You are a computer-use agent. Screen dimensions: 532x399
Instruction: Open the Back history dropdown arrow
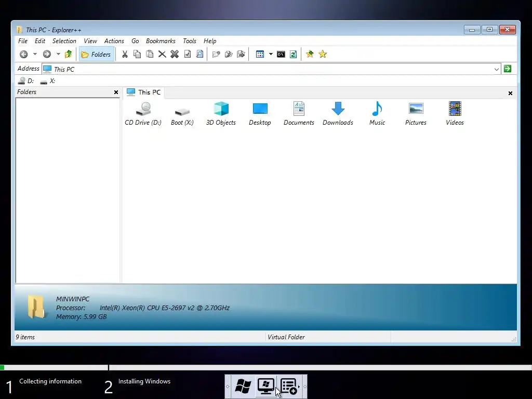[x=35, y=54]
